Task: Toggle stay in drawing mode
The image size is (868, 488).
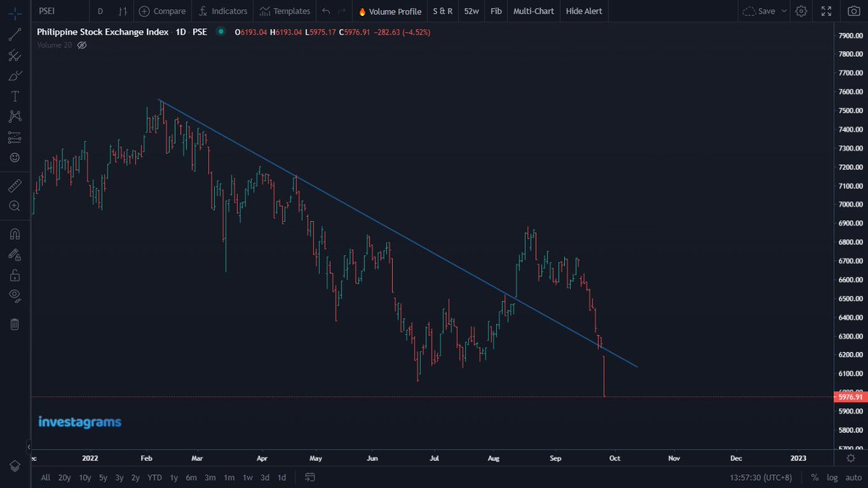Action: pyautogui.click(x=14, y=254)
